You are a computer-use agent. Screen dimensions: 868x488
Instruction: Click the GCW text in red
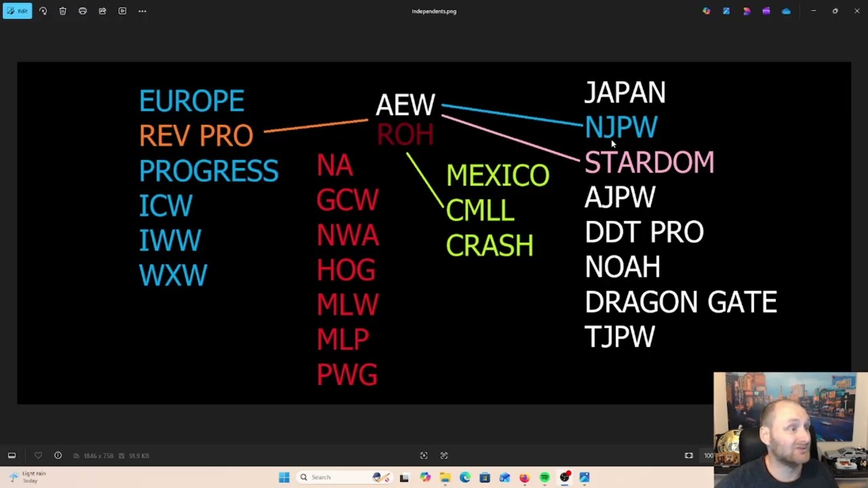click(x=347, y=200)
